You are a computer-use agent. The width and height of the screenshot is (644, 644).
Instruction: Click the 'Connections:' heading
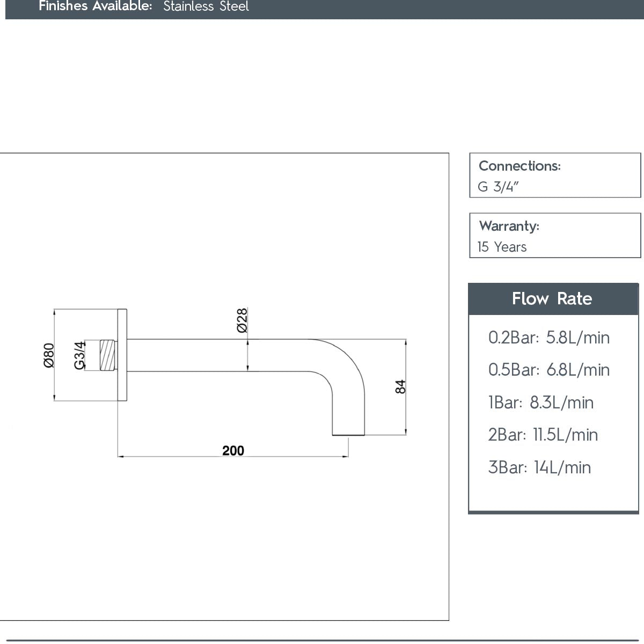point(519,166)
